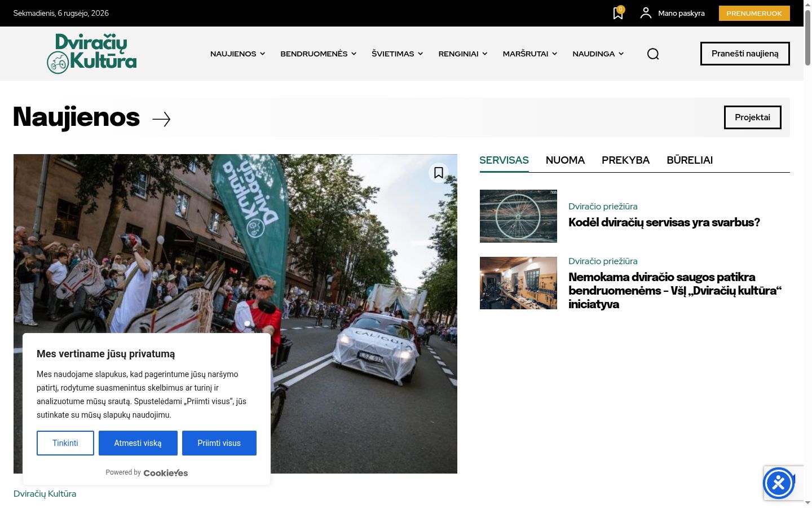
Task: Open the search magnifier icon
Action: [x=653, y=54]
